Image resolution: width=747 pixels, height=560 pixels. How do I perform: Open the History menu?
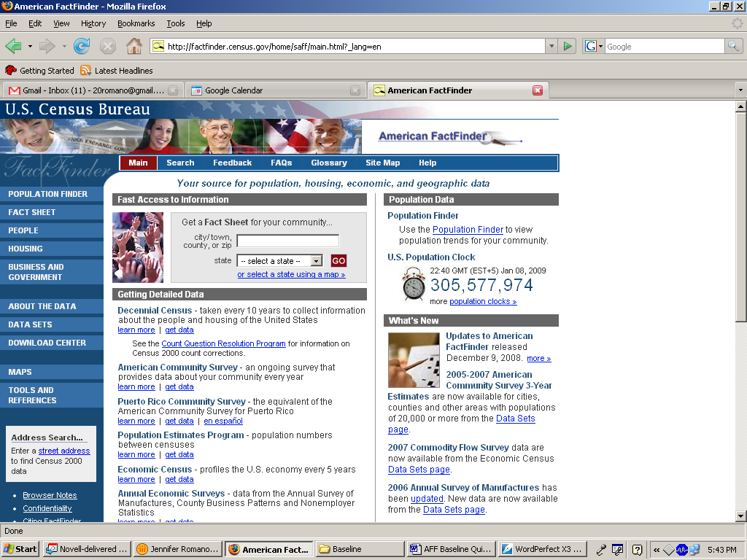pos(93,23)
